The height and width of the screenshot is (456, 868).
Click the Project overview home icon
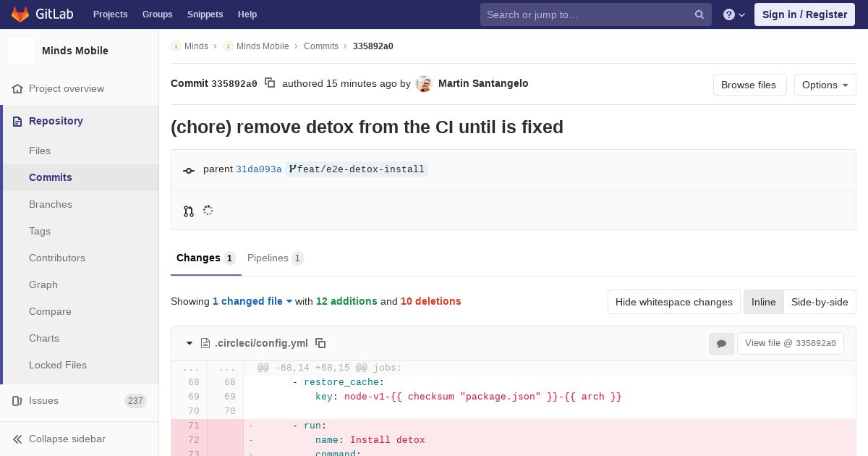click(x=17, y=88)
